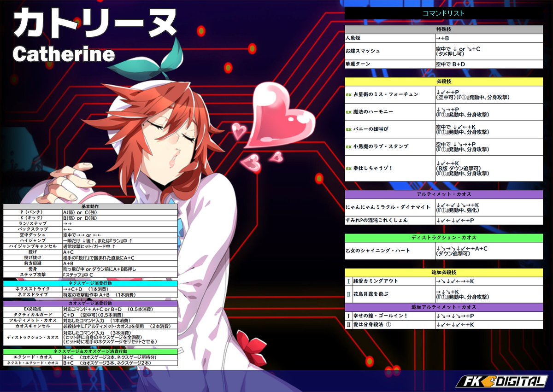Click the green ネクスゲージ&カオスゲージ消費行動 header

click(x=90, y=351)
